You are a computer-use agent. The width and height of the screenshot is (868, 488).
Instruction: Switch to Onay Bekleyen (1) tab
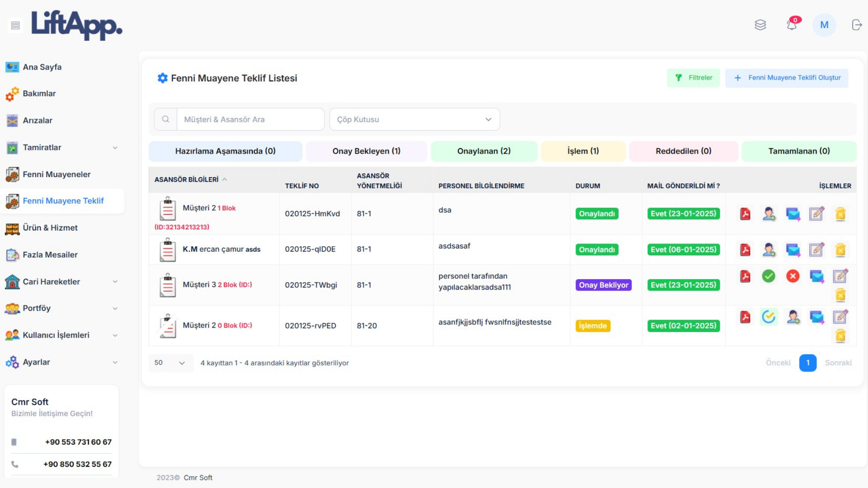(366, 151)
